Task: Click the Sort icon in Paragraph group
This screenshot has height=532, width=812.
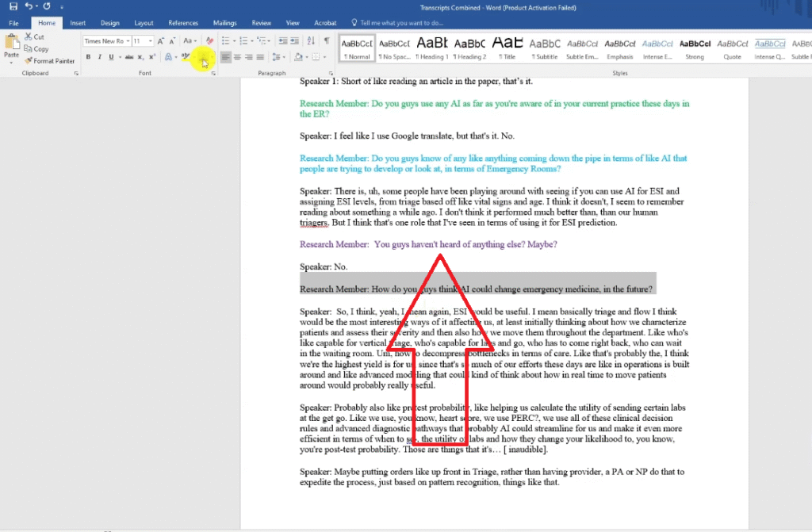Action: (x=312, y=40)
